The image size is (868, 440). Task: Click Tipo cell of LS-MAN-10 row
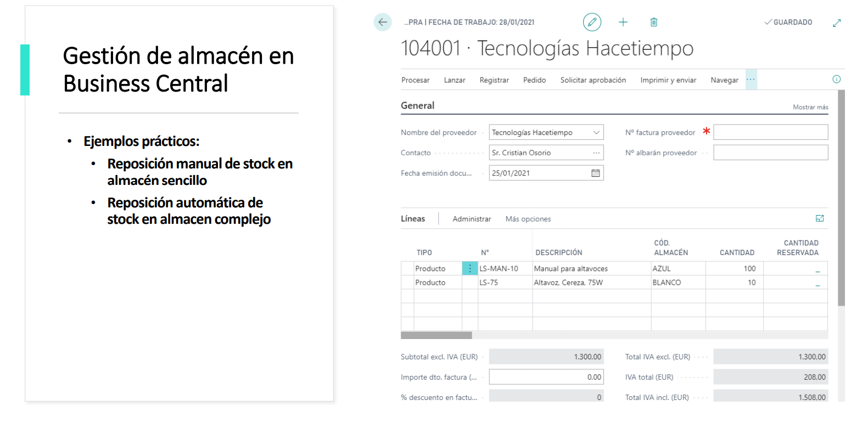point(438,268)
